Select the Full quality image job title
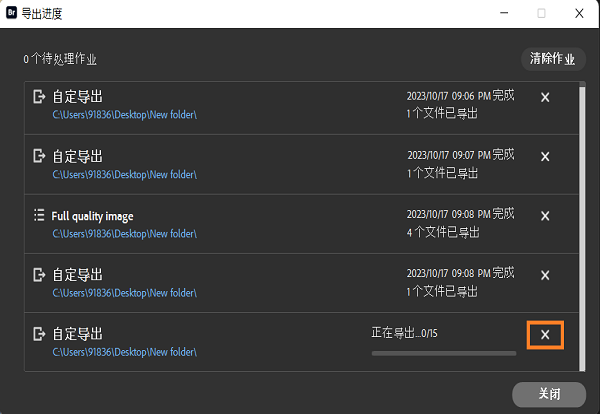 pos(92,215)
